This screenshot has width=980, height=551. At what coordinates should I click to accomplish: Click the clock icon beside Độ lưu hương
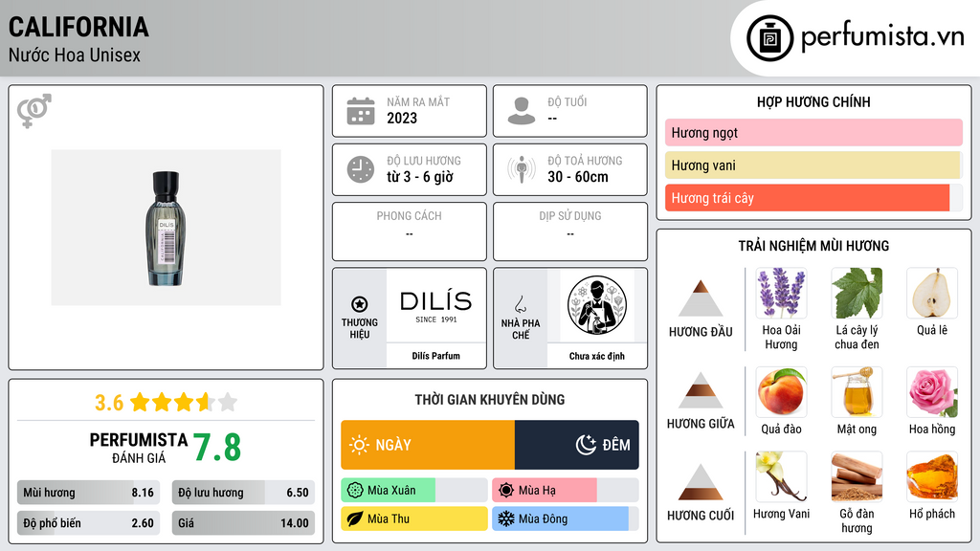361,169
